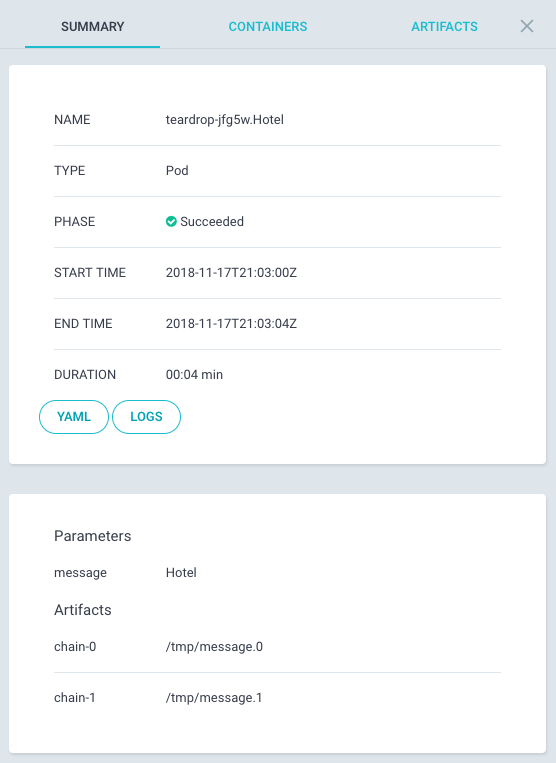Click the message parameter value Hotel

[x=181, y=573]
